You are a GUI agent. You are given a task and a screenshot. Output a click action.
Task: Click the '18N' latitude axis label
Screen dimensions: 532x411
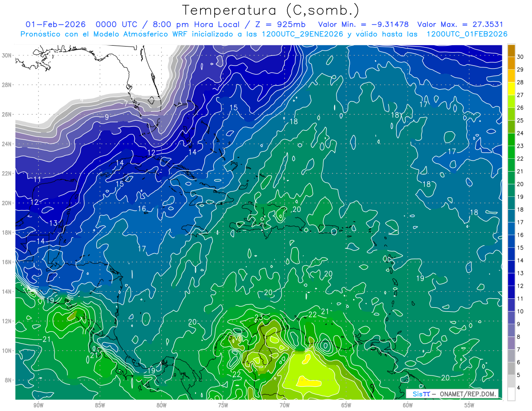(7, 232)
